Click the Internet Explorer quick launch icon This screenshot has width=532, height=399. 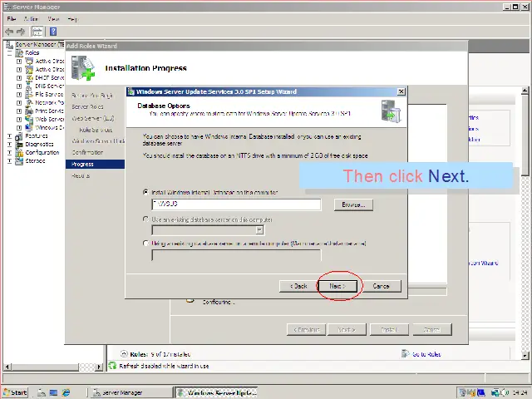click(x=66, y=392)
